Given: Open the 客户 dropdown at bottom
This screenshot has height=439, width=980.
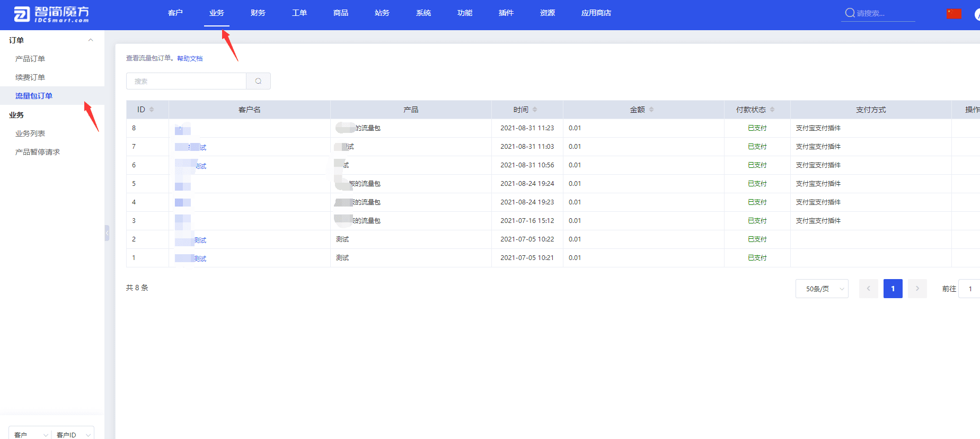Looking at the screenshot, I should pyautogui.click(x=30, y=434).
